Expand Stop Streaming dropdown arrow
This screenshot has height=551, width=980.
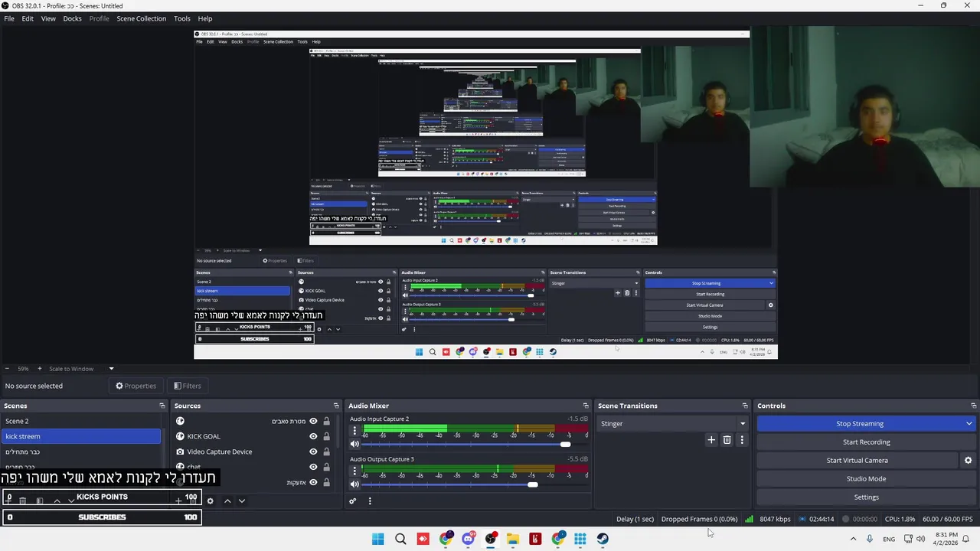tap(969, 424)
